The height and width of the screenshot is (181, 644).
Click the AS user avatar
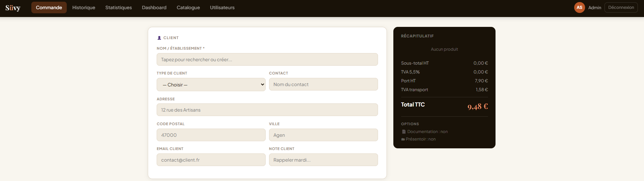[x=580, y=7]
